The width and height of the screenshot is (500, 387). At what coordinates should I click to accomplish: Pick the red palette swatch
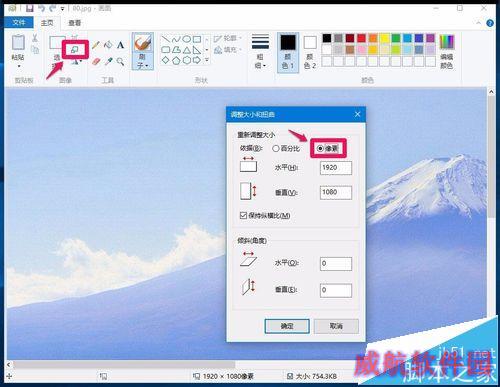tap(361, 38)
